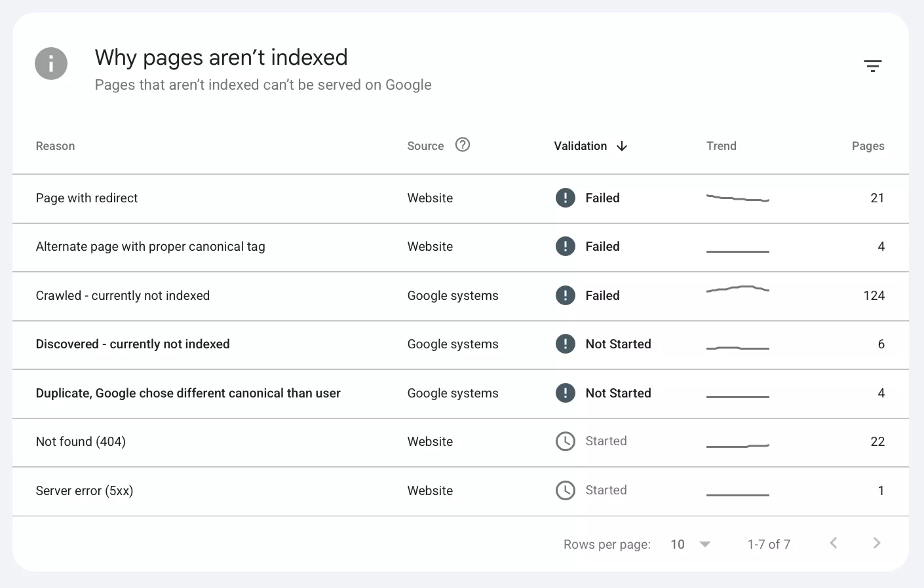Click the Validation sort arrow icon
This screenshot has height=588, width=924.
tap(622, 146)
